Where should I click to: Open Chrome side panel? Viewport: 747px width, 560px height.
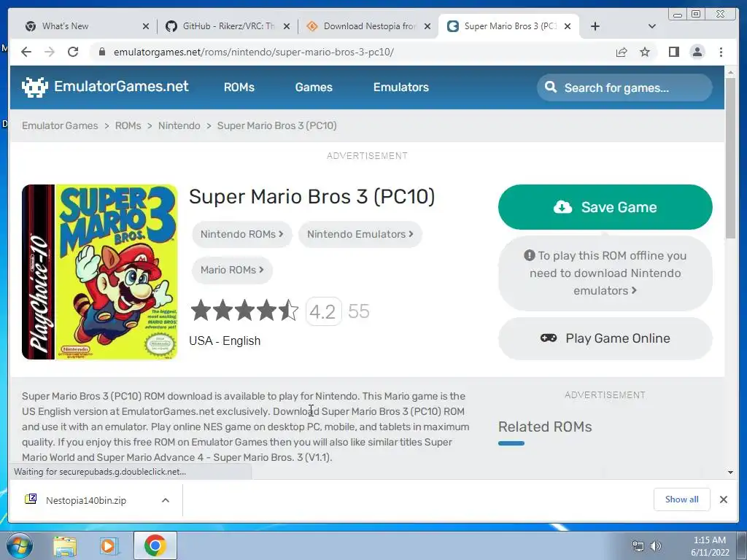coord(673,52)
